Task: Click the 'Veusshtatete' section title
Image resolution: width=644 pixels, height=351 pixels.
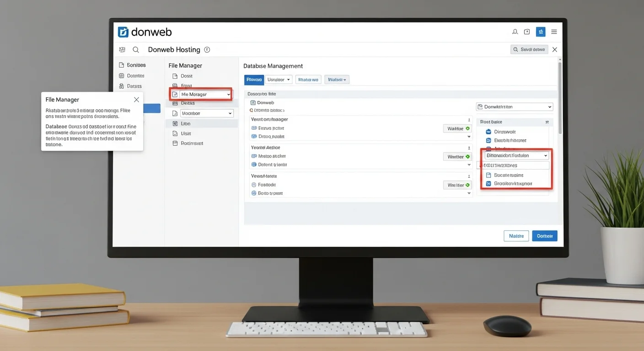Action: (264, 176)
